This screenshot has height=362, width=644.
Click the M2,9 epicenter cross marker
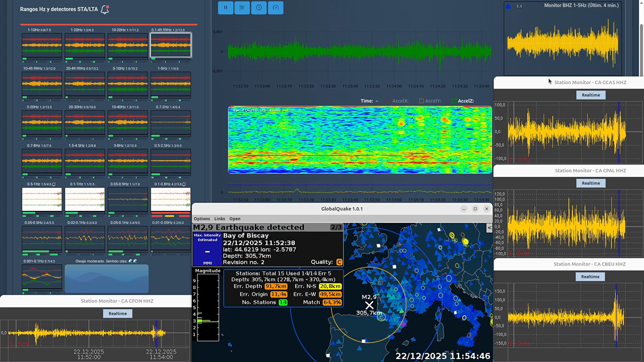coord(369,305)
